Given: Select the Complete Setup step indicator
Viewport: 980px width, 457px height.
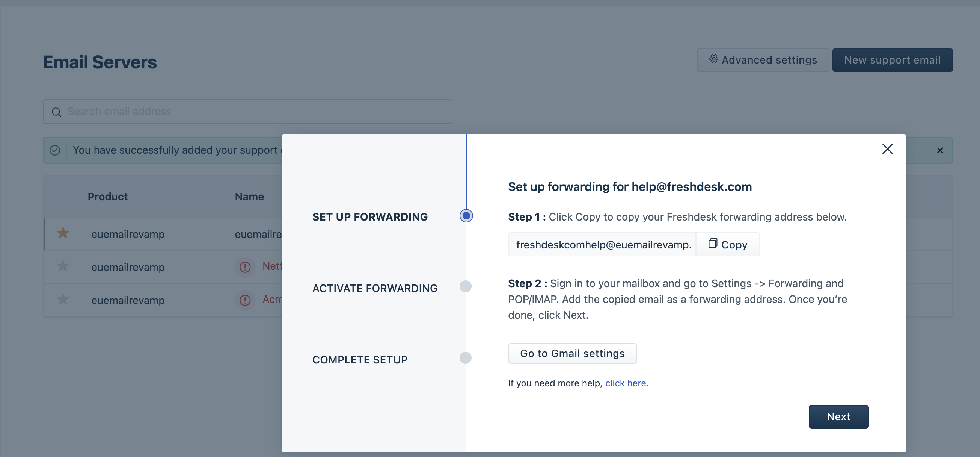Looking at the screenshot, I should click(x=465, y=358).
